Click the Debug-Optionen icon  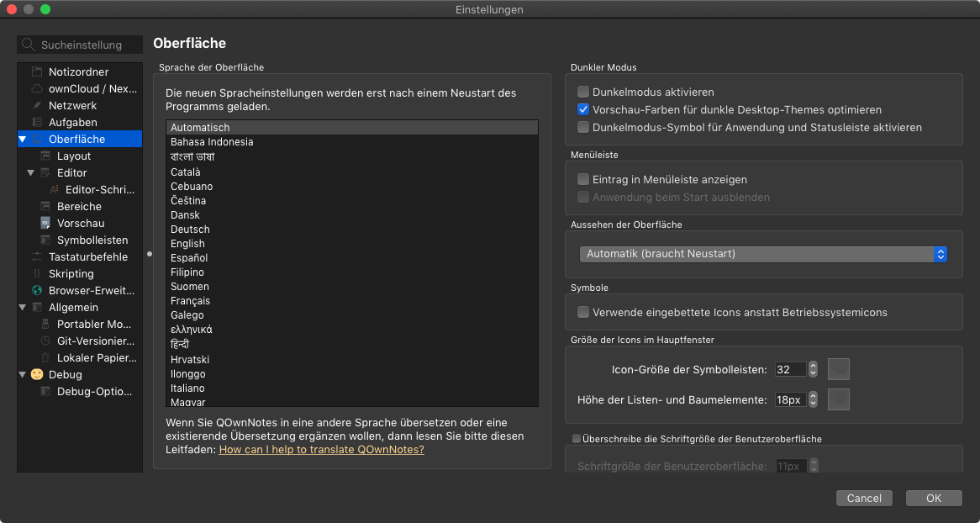coord(45,392)
